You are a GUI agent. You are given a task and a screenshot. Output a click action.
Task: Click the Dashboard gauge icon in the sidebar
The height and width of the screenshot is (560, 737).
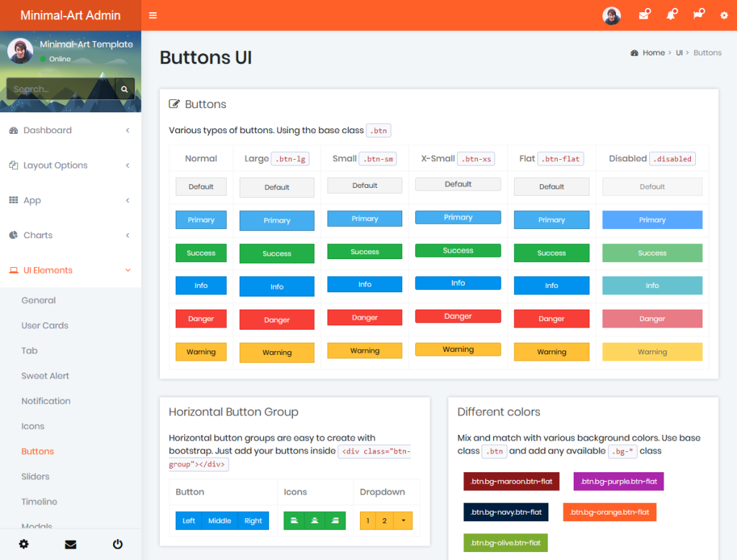14,130
